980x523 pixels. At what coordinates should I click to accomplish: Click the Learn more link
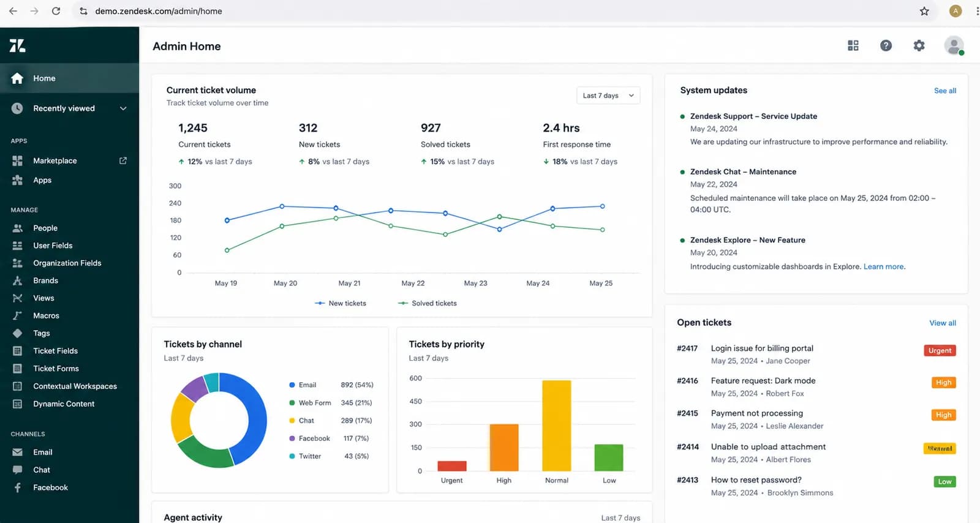[883, 266]
